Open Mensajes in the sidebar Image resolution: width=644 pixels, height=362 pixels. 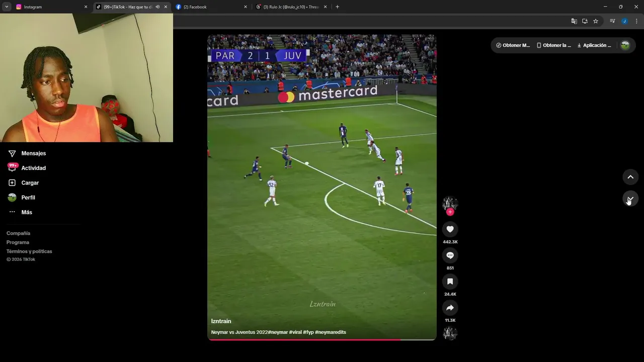33,153
